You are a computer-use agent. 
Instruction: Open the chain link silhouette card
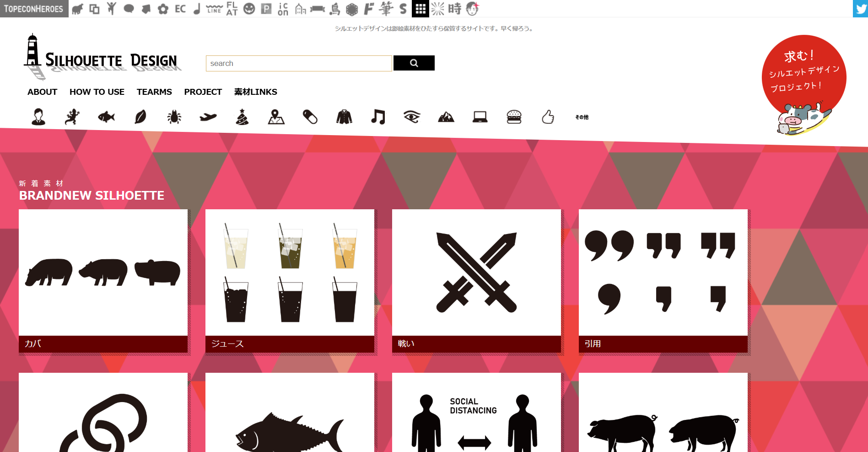tap(103, 413)
